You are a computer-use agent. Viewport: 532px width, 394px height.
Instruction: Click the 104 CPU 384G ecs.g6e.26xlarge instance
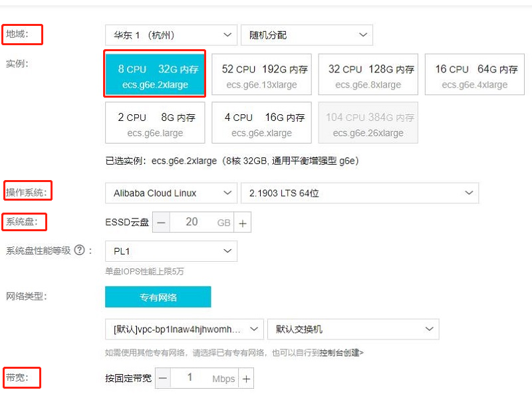pyautogui.click(x=368, y=122)
